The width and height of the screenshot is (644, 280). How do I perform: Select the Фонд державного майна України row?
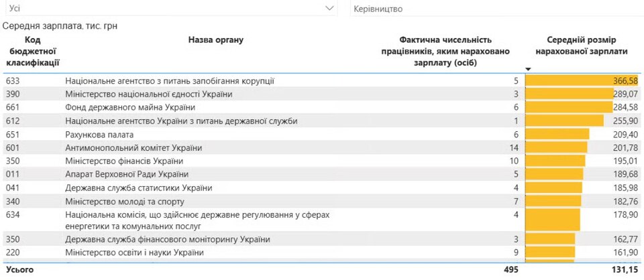coord(130,108)
